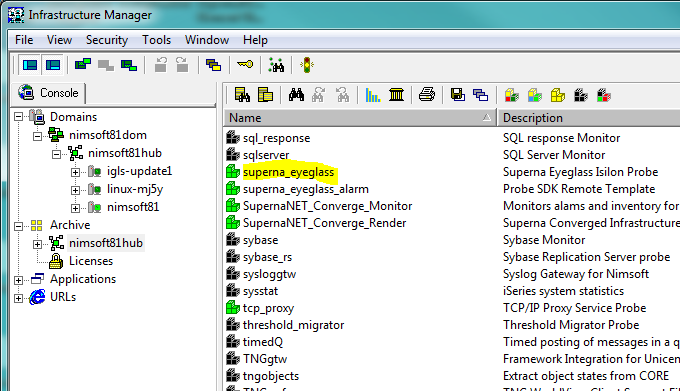Select the sqlserver package
The image size is (680, 391).
[x=266, y=155]
